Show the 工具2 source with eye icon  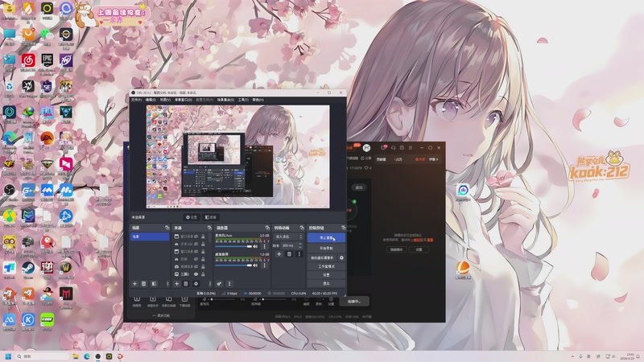(x=196, y=274)
